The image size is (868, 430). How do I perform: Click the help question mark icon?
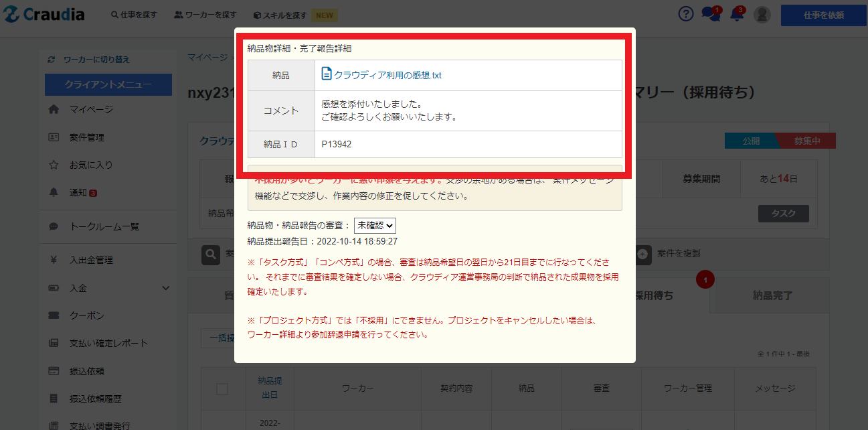point(685,14)
